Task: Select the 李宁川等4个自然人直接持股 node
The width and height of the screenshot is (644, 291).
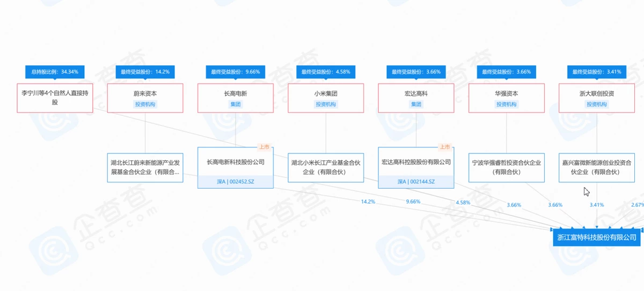Action: point(55,98)
